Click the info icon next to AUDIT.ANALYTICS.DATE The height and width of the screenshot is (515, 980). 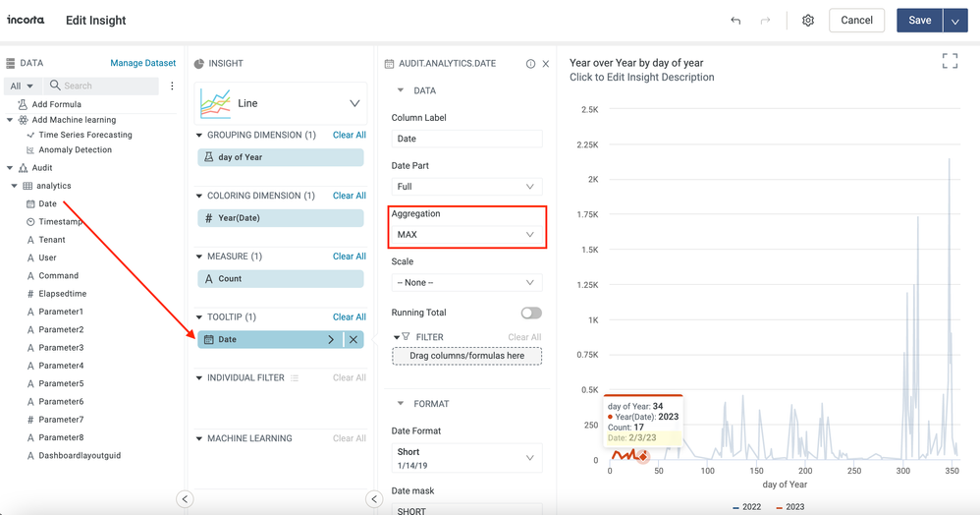(x=530, y=64)
